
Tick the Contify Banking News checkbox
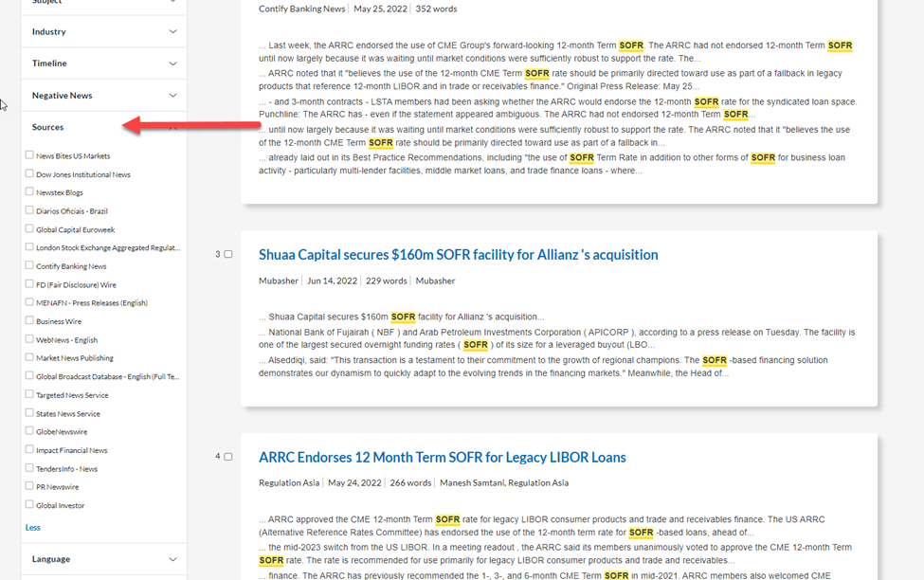point(29,265)
